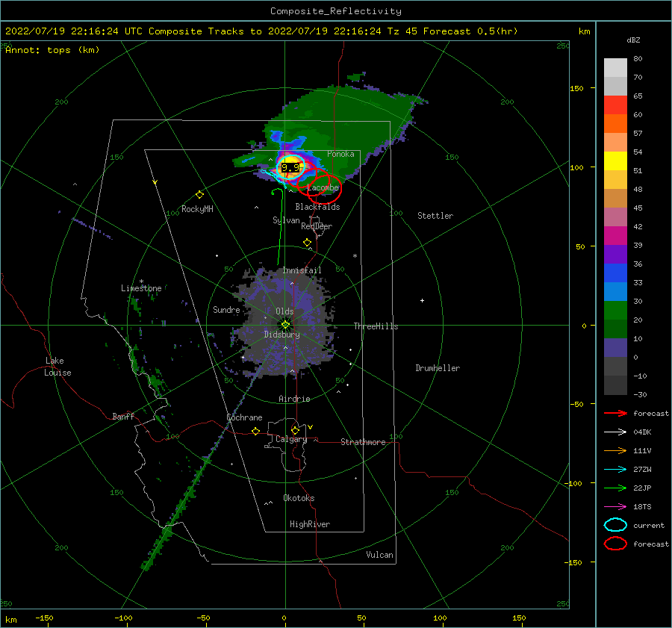The width and height of the screenshot is (672, 628).
Task: Click the yellow diamond marker below RedDeer
Action: tap(307, 243)
